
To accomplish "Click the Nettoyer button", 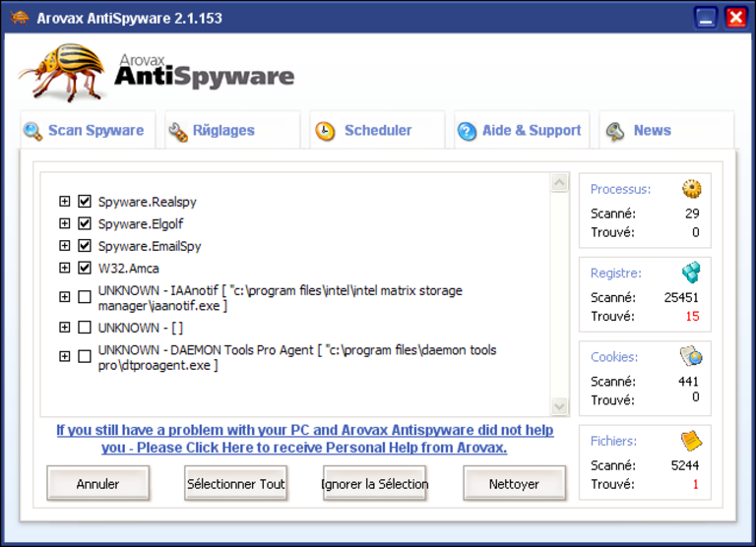I will coord(515,483).
